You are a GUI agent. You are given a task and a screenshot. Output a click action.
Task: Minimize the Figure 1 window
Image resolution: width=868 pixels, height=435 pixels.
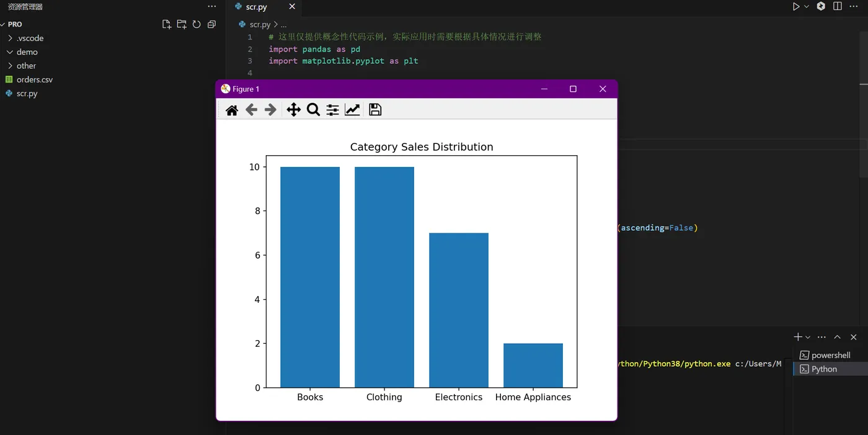click(544, 89)
